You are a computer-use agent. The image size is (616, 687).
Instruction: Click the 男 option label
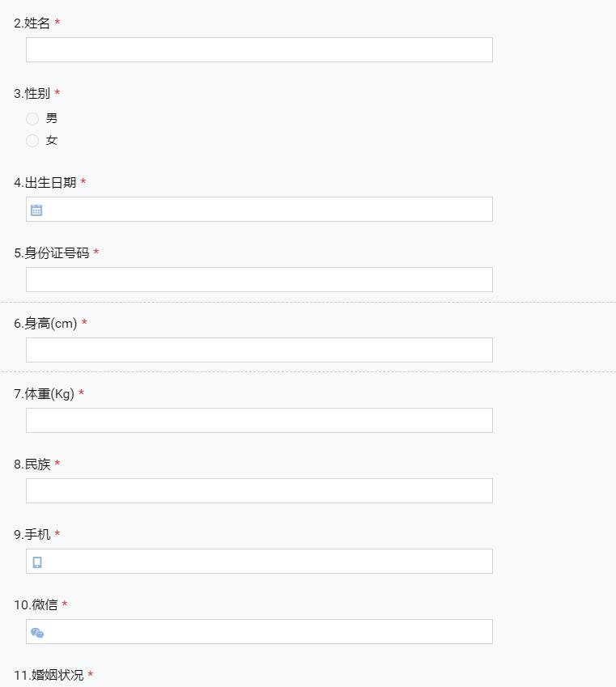tap(52, 118)
